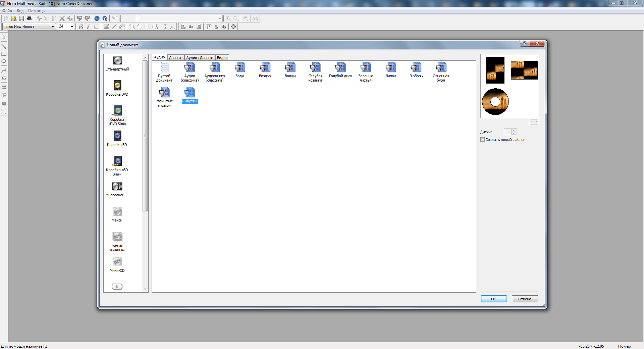Choose the Огненная буря template
This screenshot has width=644, height=349.
[x=441, y=67]
